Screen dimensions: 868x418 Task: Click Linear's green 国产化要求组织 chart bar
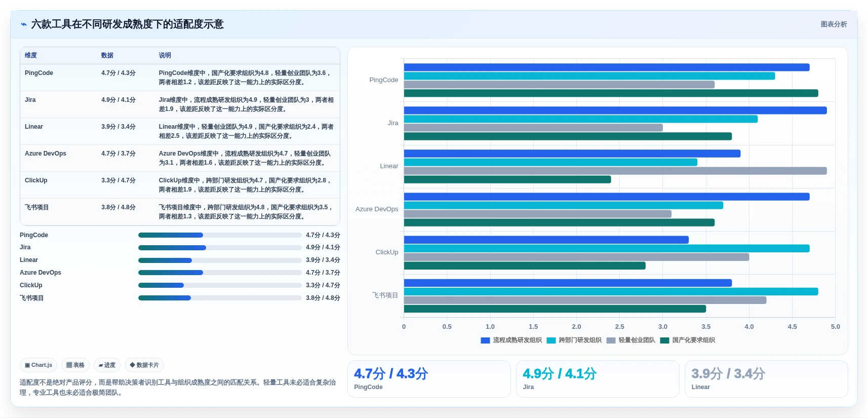coord(507,179)
